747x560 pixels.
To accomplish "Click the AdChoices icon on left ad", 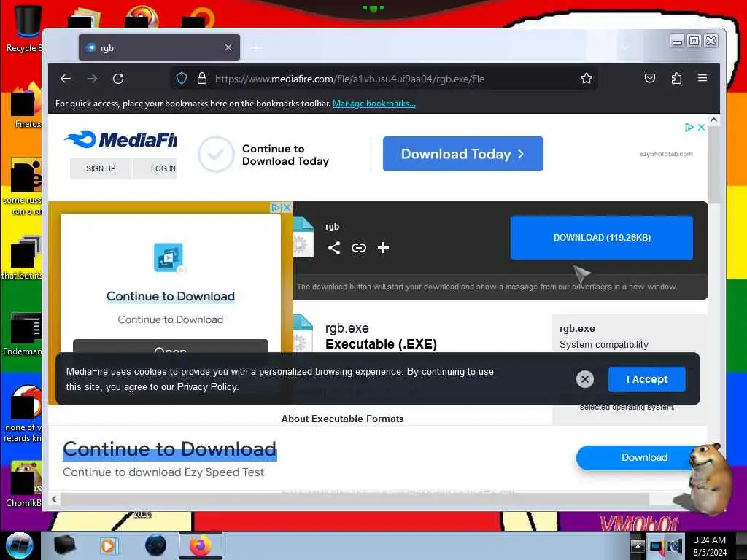I will 275,208.
